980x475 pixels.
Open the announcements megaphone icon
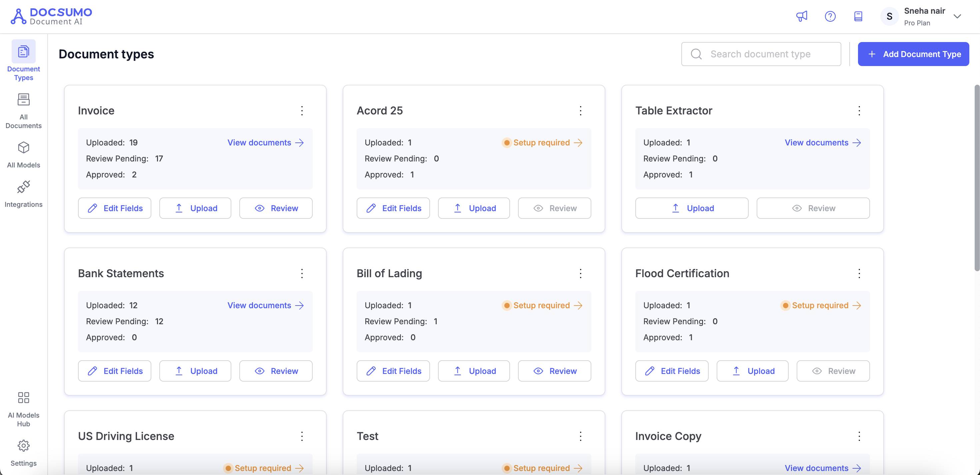(x=802, y=16)
